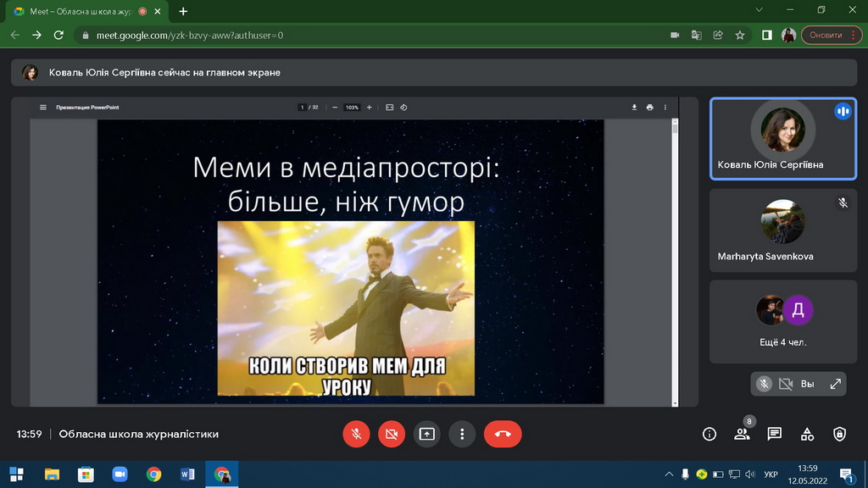Screen dimensions: 868x488
Task: Open Chrome side panel
Action: (766, 35)
